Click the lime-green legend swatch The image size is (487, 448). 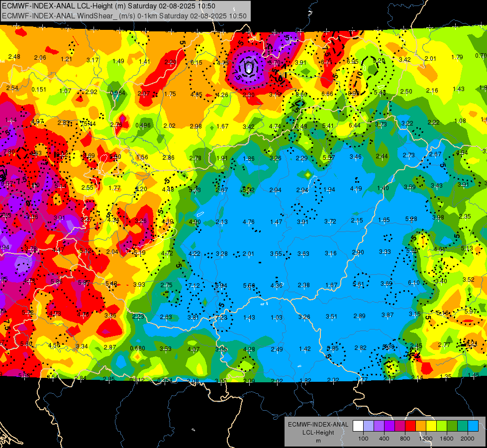click(x=442, y=426)
